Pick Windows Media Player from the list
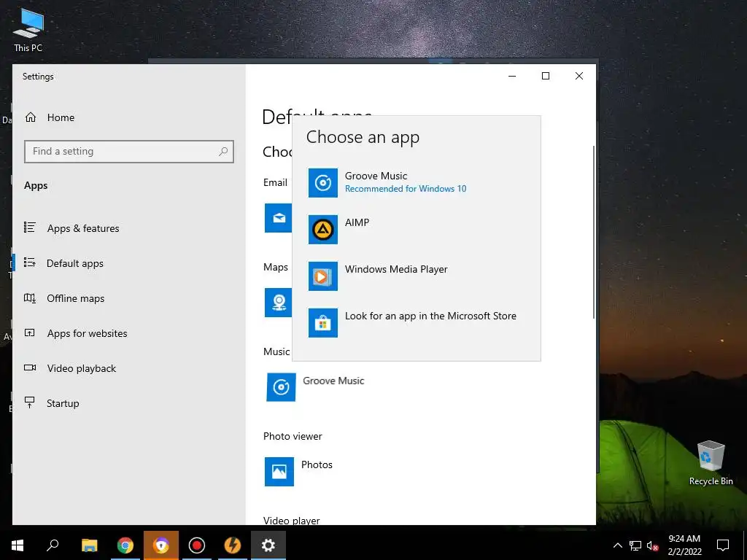Viewport: 747px width, 560px height. pyautogui.click(x=417, y=276)
